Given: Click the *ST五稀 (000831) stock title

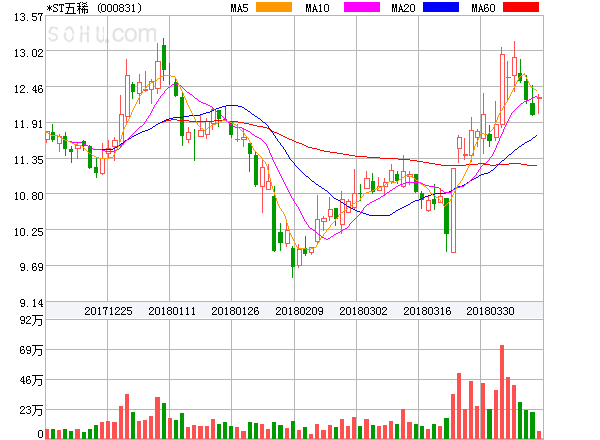Looking at the screenshot, I should (94, 8).
